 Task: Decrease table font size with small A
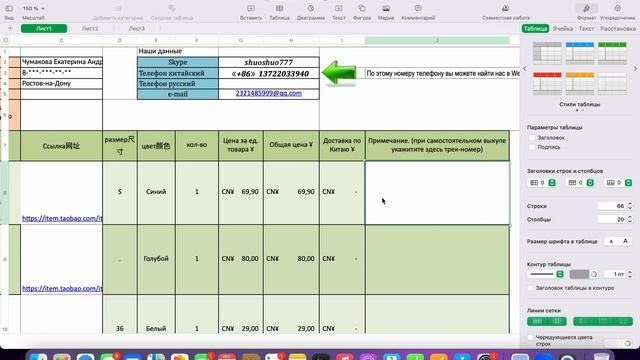coord(611,241)
